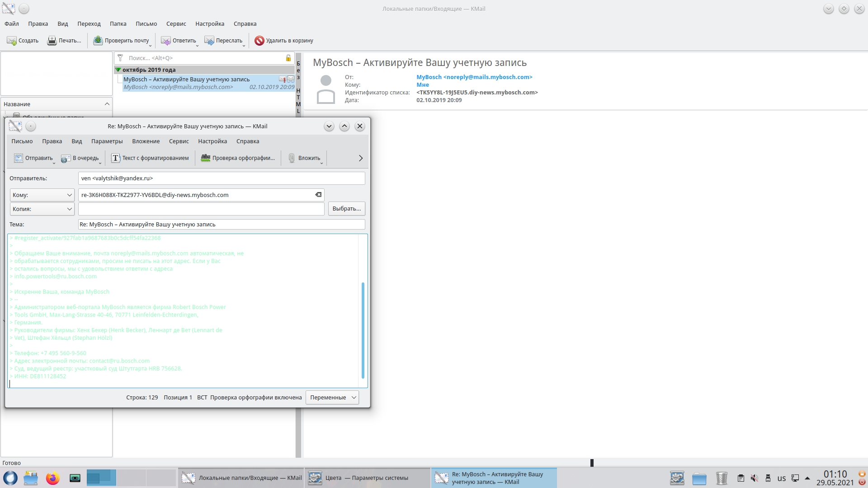Click the Delete to trash (Удалить в корзину) icon
Image resolution: width=868 pixels, height=488 pixels.
[259, 41]
